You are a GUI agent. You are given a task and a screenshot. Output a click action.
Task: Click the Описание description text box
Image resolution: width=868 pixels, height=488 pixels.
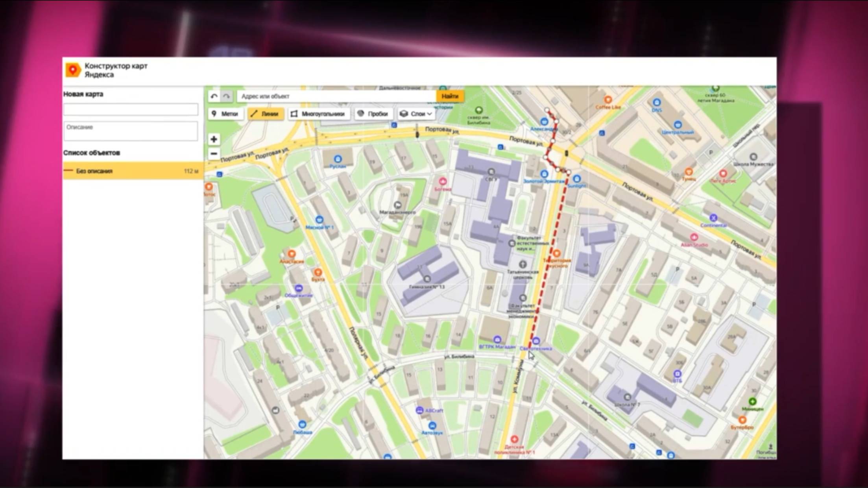[x=131, y=131]
